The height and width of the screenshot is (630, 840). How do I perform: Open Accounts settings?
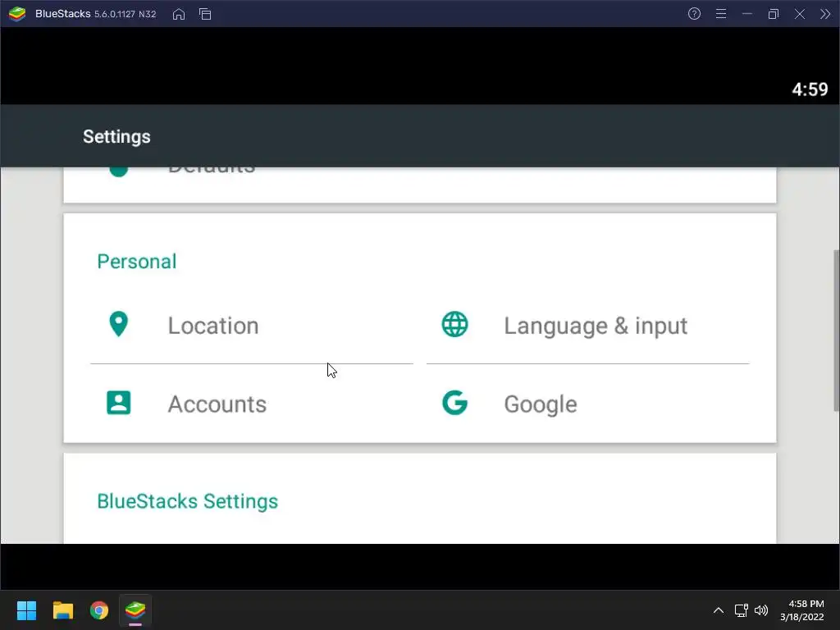(252, 404)
